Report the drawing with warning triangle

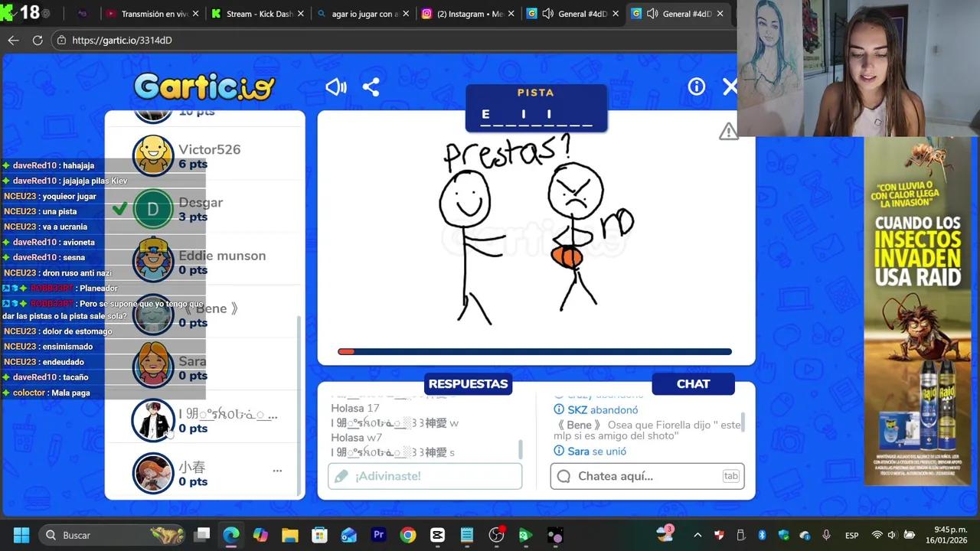pyautogui.click(x=728, y=132)
